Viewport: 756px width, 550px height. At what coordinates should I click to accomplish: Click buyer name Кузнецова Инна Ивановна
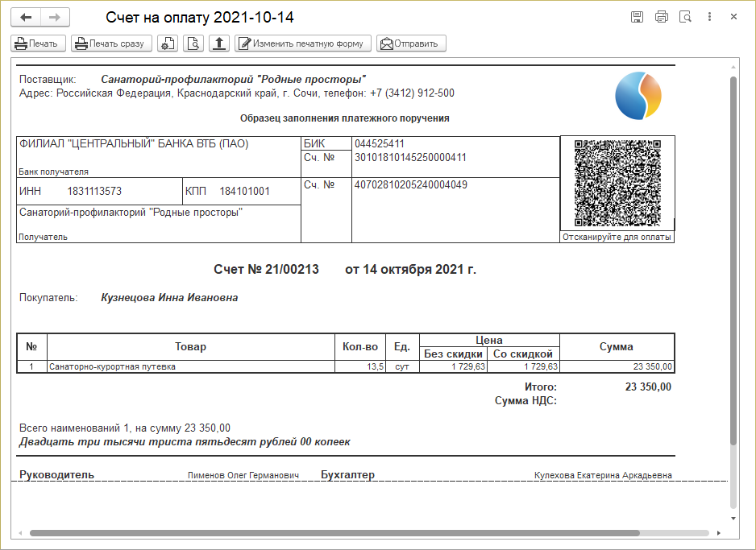click(169, 298)
